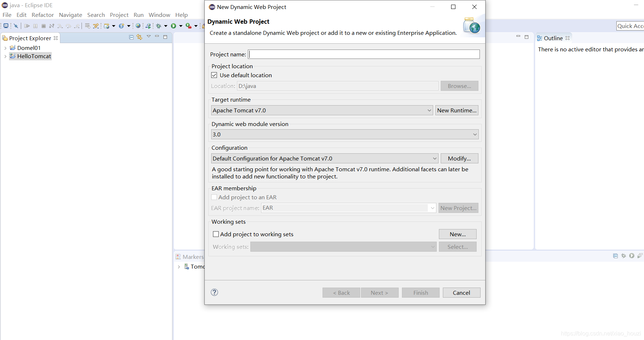Expand the Domel01 project node

tap(5, 48)
